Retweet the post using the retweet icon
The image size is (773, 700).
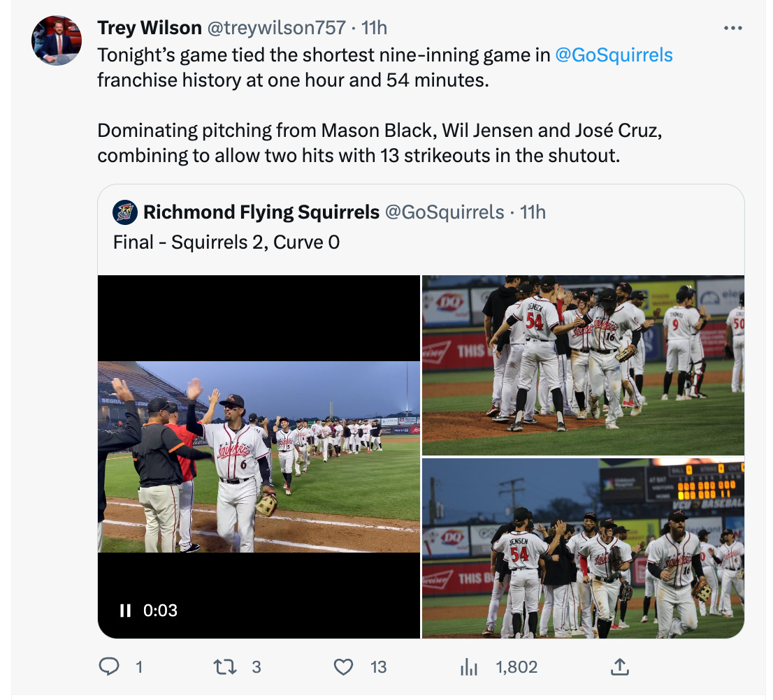click(x=225, y=667)
